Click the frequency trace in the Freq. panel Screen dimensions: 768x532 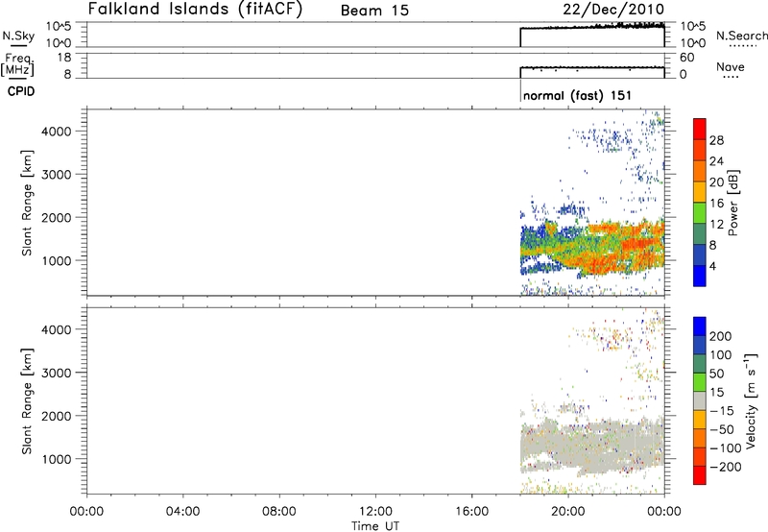[592, 67]
